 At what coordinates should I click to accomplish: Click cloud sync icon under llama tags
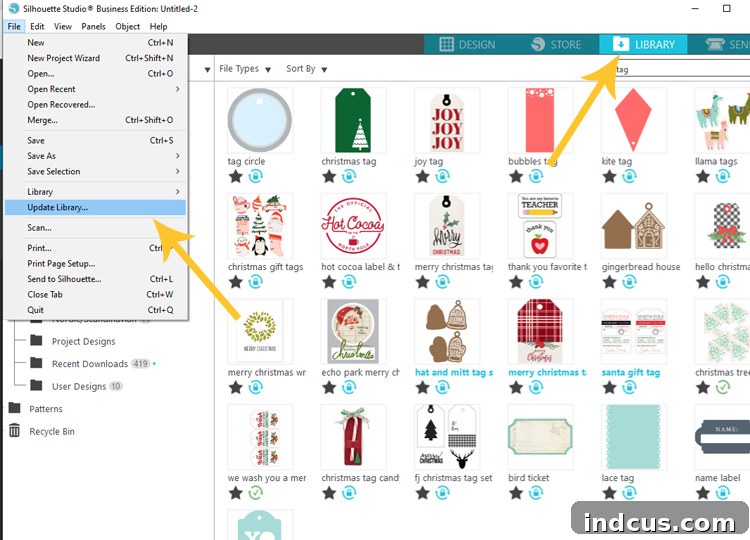(x=723, y=176)
